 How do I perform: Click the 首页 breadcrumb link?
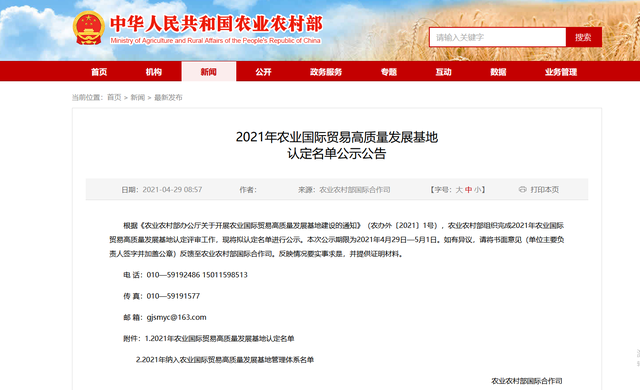tap(114, 98)
